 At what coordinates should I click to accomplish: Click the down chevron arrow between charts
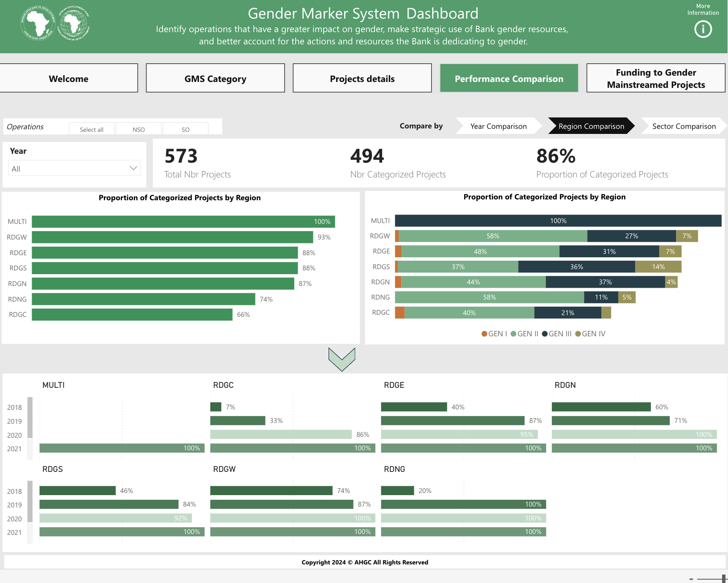coord(342,359)
